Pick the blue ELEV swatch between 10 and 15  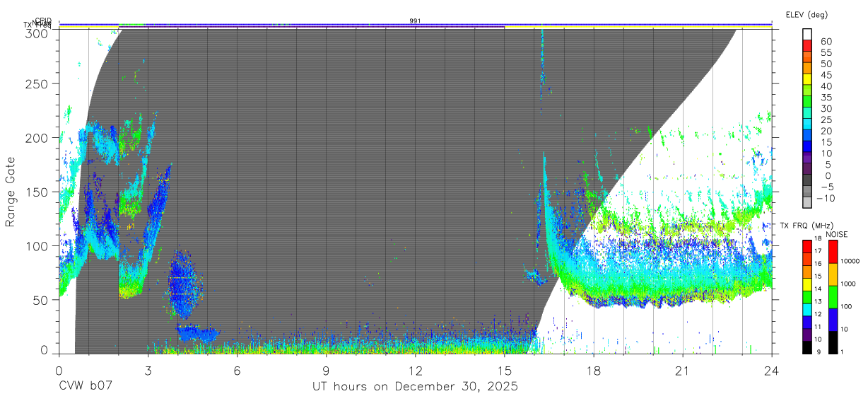pos(808,147)
